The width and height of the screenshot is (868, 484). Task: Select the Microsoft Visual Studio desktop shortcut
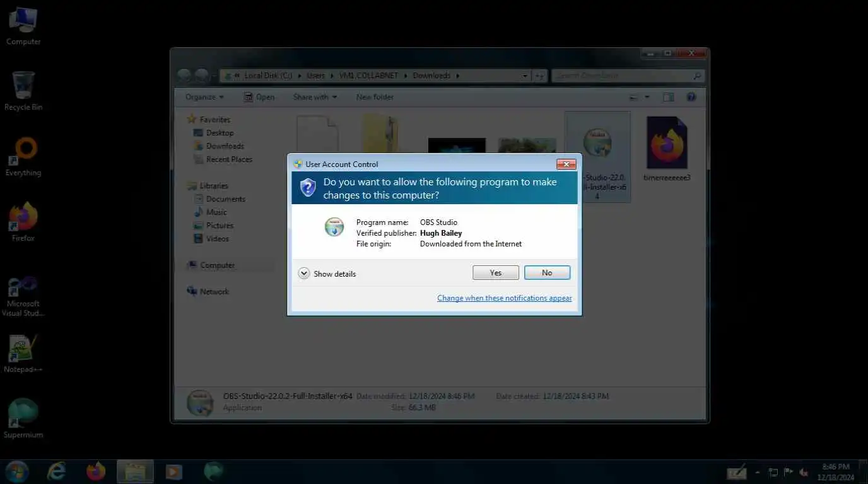coord(23,296)
